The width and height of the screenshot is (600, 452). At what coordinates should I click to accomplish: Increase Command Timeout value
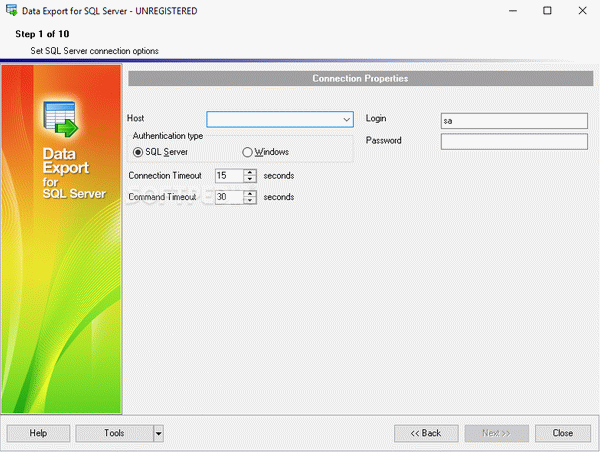pos(250,194)
